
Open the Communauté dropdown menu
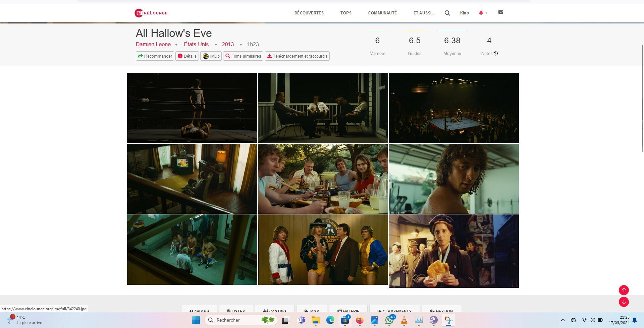382,13
